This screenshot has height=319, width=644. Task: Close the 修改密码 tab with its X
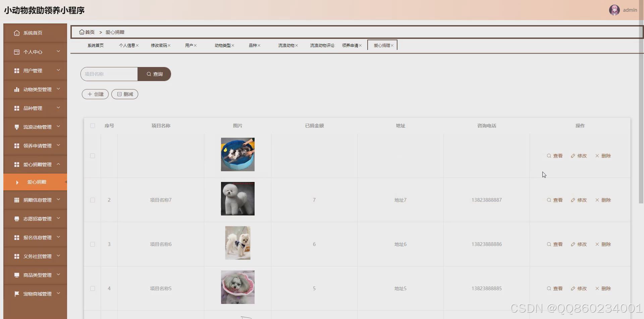tap(169, 46)
